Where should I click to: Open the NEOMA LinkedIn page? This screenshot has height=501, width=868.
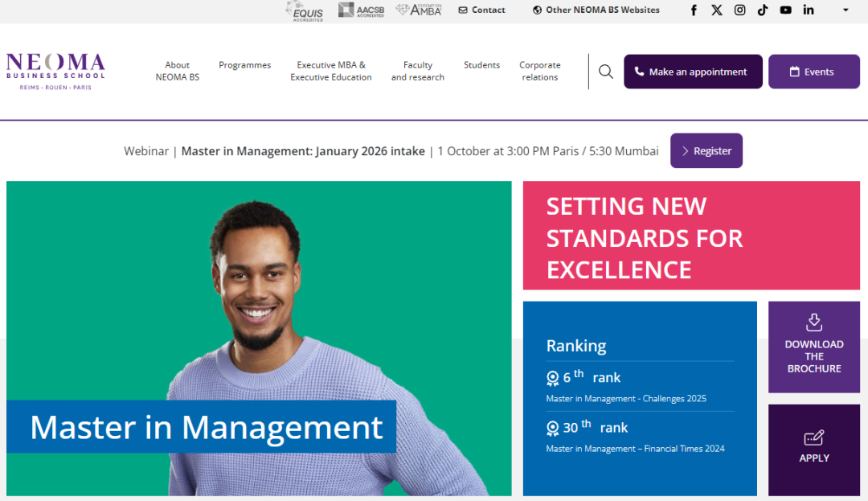[809, 10]
